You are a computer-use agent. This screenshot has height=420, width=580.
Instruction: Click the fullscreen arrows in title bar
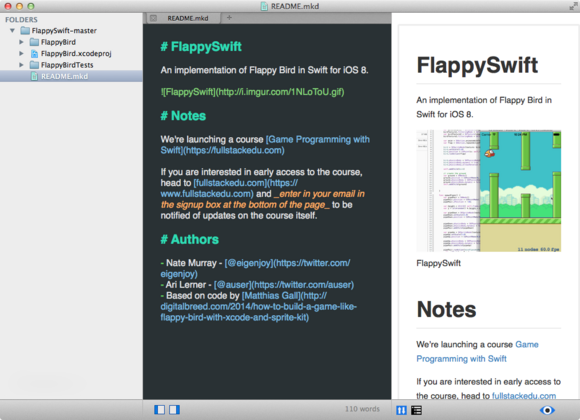[573, 6]
